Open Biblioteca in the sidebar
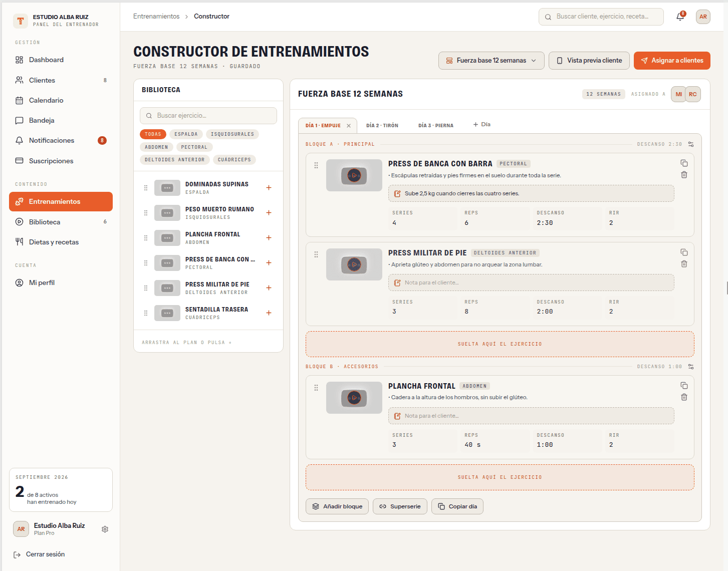The width and height of the screenshot is (728, 571). click(x=61, y=222)
